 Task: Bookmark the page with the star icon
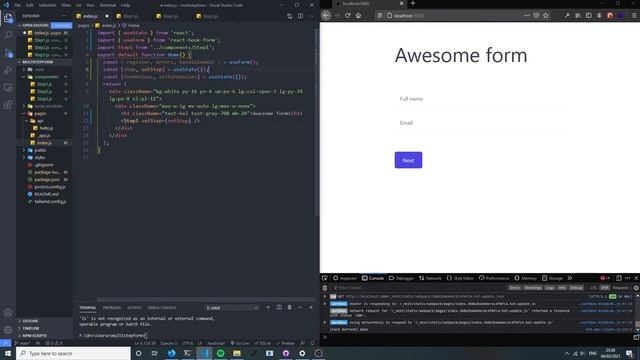(546, 16)
